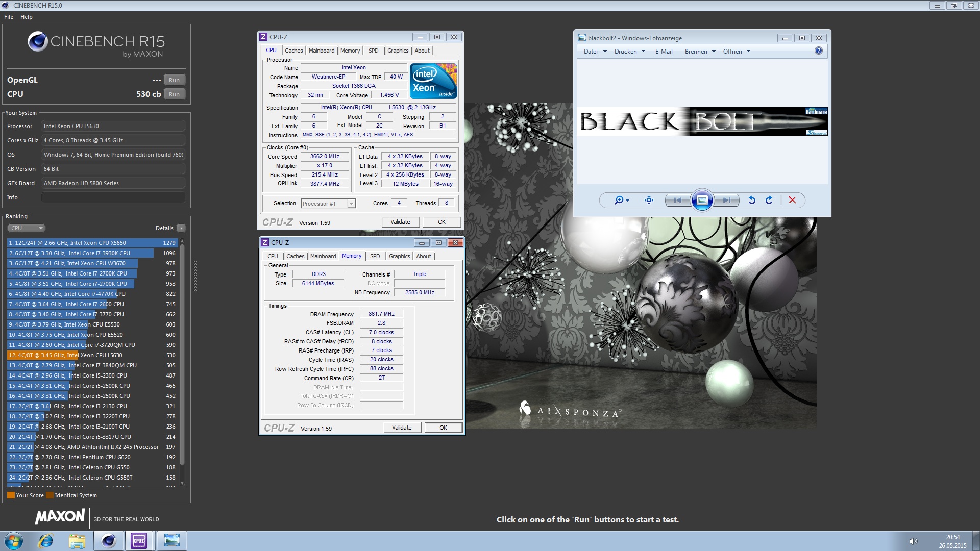Image resolution: width=980 pixels, height=551 pixels.
Task: Open the Brennen dropdown menu
Action: pyautogui.click(x=700, y=52)
